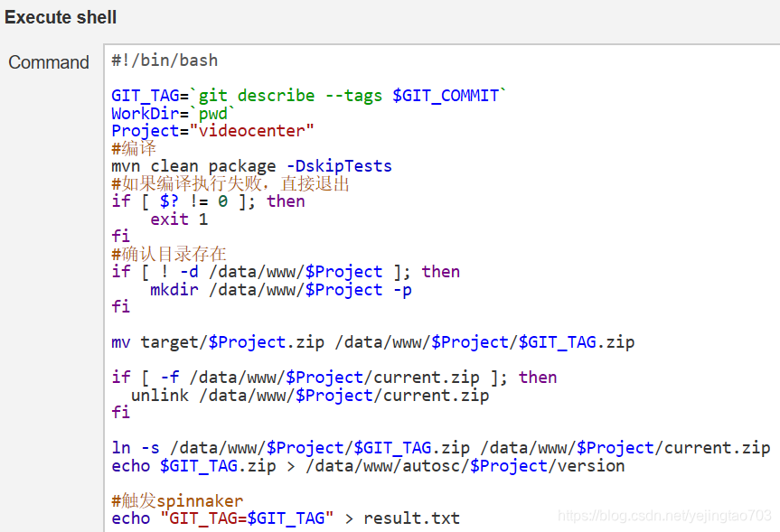Click the 'ln -s' symlink command line
780x532 pixels.
click(x=441, y=448)
